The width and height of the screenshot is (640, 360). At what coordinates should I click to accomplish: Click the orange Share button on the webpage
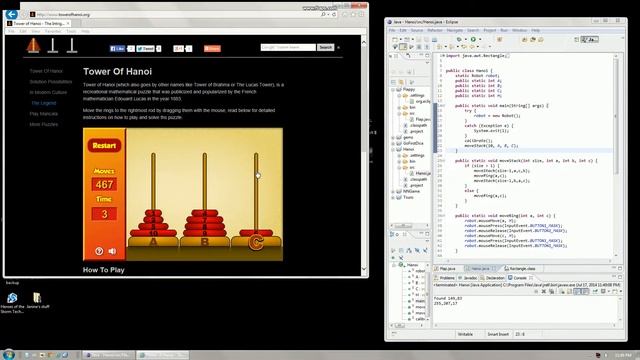point(212,49)
